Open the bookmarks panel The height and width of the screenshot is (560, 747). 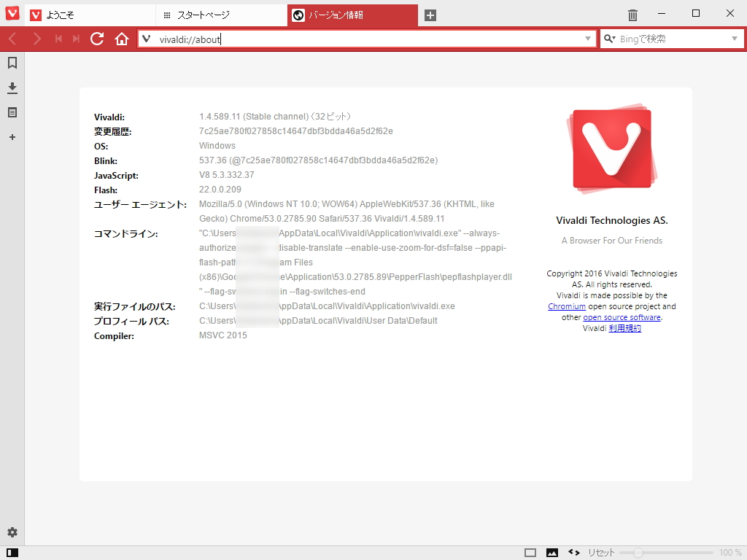pos(12,63)
